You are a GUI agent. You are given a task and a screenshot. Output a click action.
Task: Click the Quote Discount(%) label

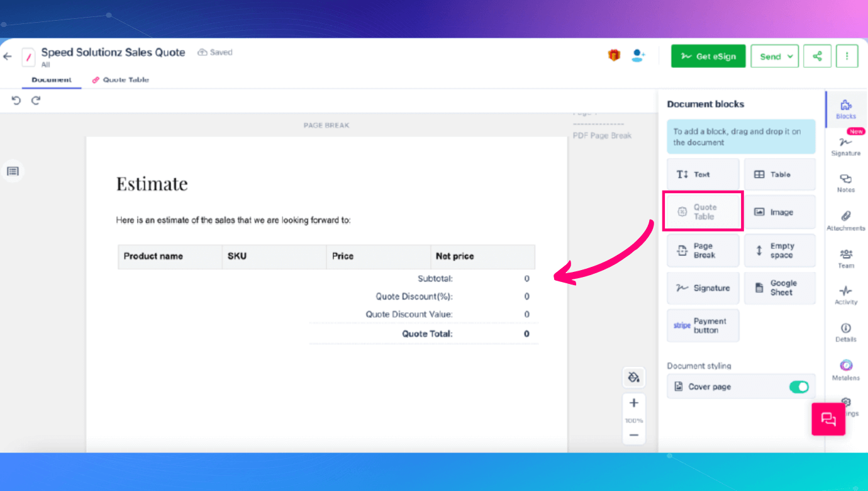pyautogui.click(x=415, y=296)
